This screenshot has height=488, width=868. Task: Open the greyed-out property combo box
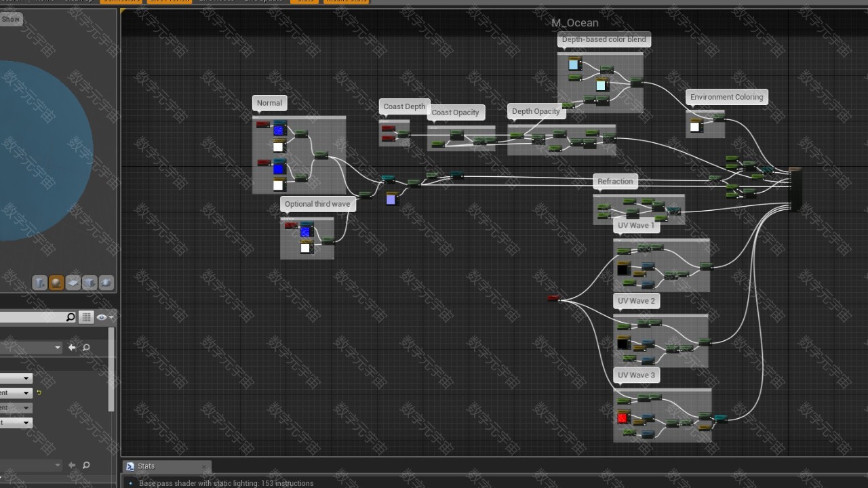pyautogui.click(x=16, y=408)
